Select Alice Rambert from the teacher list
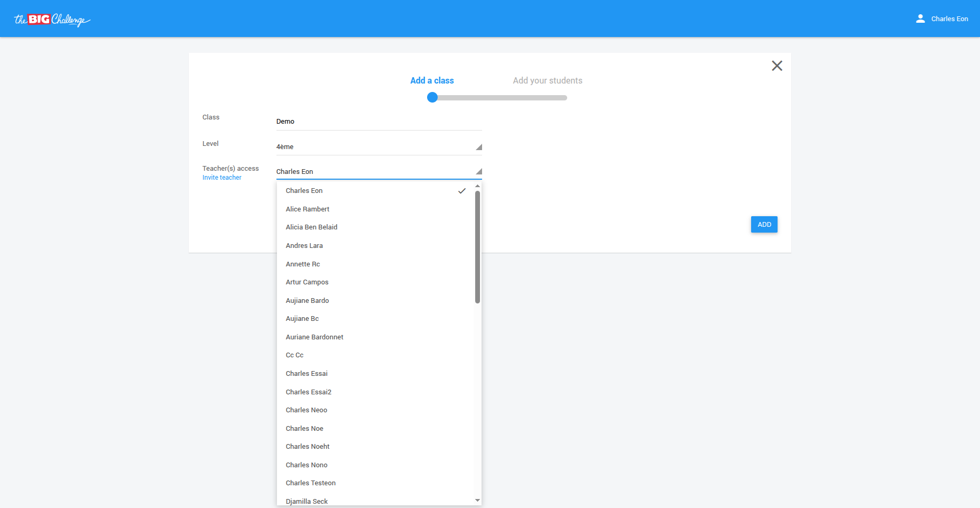 click(x=308, y=209)
